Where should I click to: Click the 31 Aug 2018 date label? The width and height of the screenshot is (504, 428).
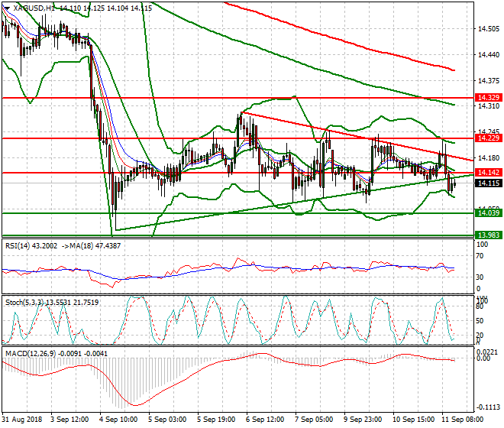pos(22,420)
